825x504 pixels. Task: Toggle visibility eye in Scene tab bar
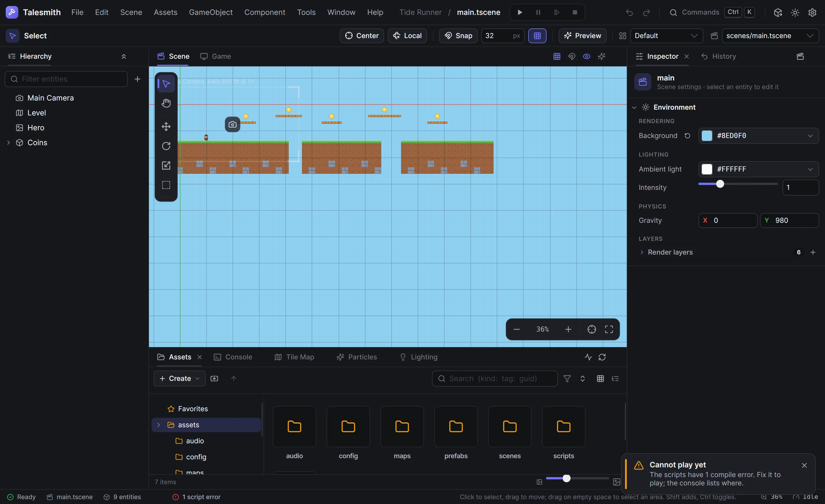pyautogui.click(x=586, y=56)
